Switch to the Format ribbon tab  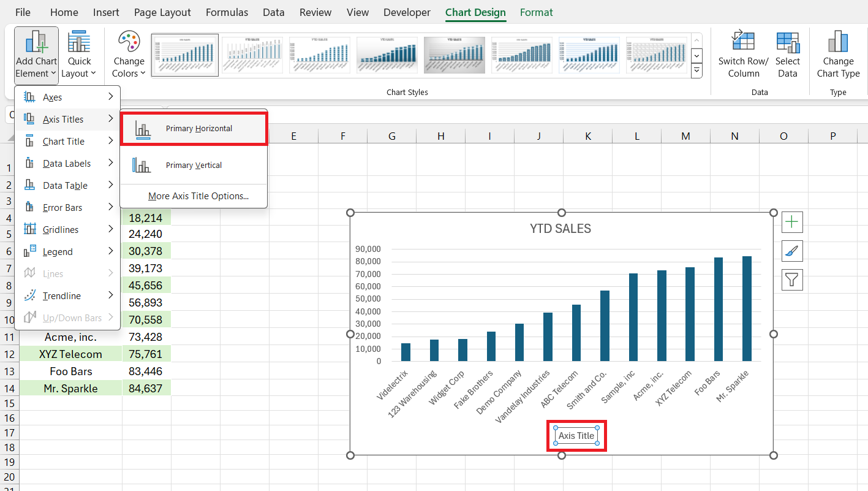[536, 12]
